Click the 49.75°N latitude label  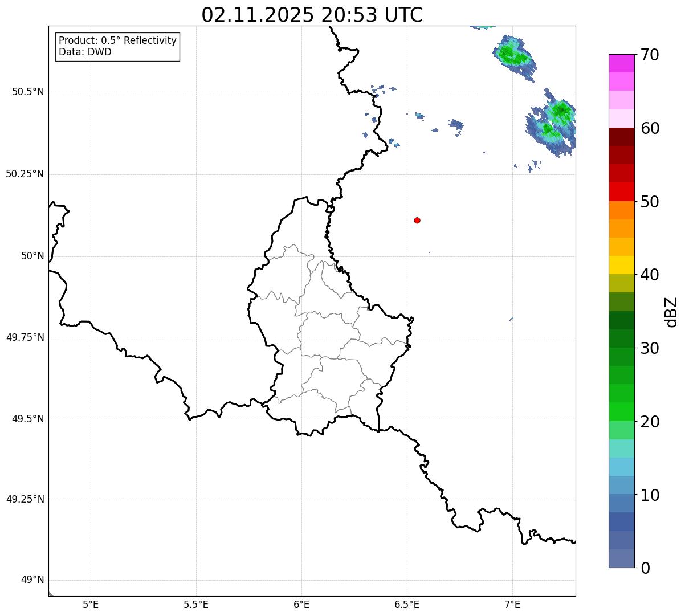click(x=25, y=337)
